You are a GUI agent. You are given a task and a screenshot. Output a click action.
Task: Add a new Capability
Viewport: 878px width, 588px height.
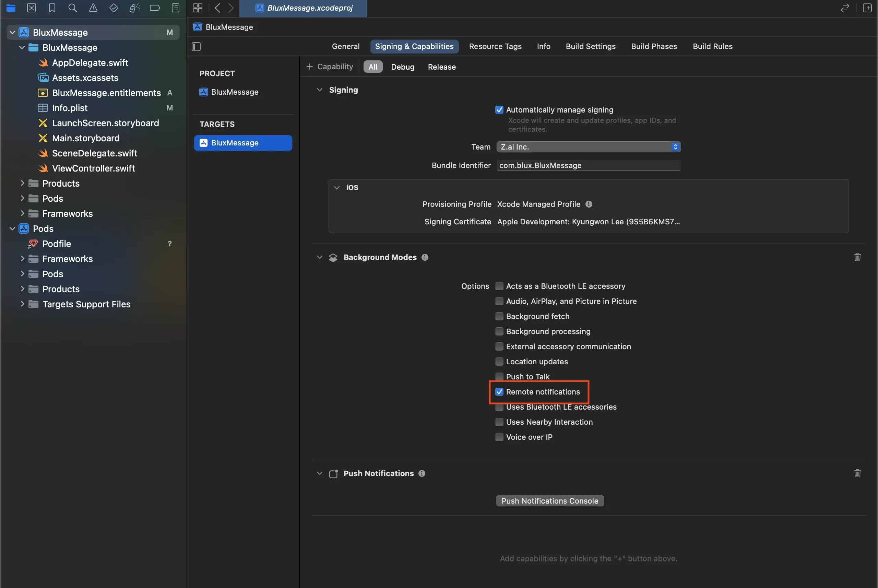coord(330,67)
